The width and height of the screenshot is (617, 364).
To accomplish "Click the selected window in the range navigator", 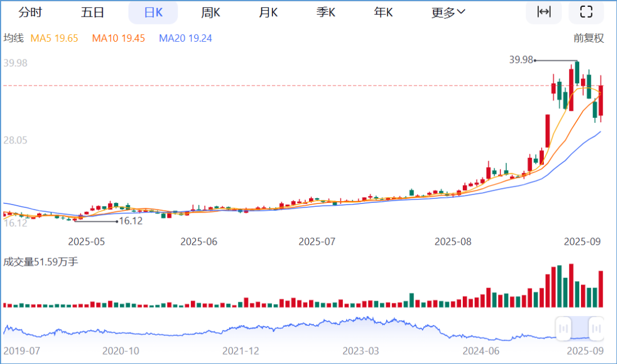I will pos(580,327).
